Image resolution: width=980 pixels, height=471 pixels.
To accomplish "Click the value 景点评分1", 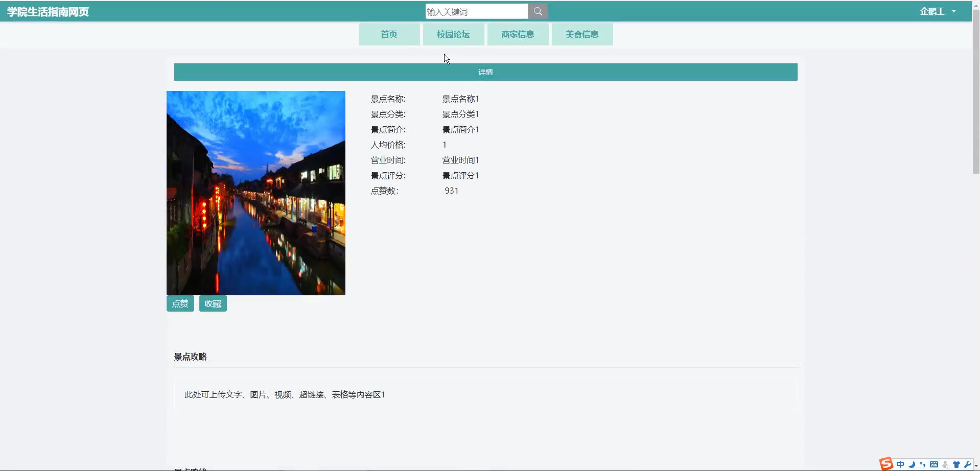I will point(460,175).
